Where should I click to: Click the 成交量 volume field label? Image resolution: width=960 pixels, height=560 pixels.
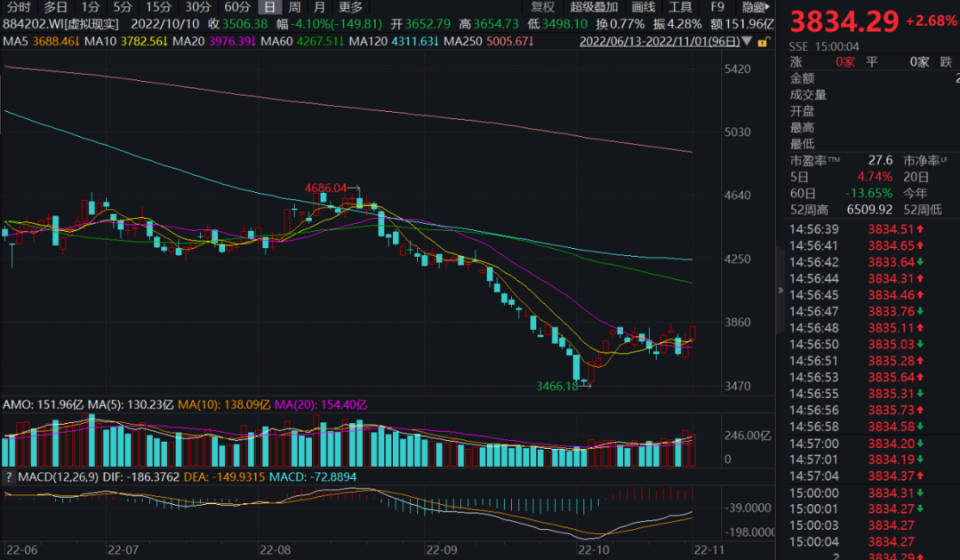coord(808,95)
